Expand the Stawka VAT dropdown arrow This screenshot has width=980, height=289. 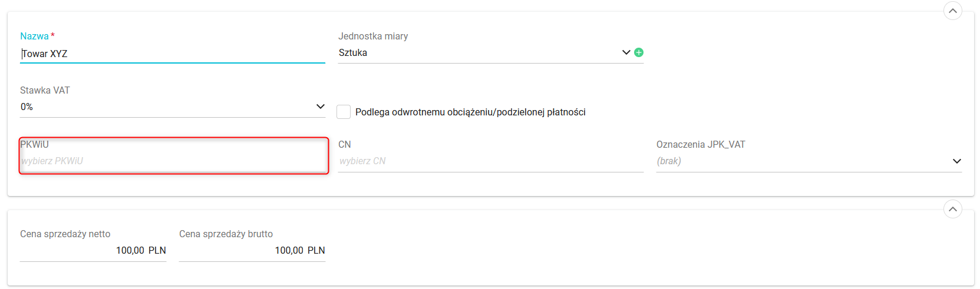pyautogui.click(x=320, y=107)
